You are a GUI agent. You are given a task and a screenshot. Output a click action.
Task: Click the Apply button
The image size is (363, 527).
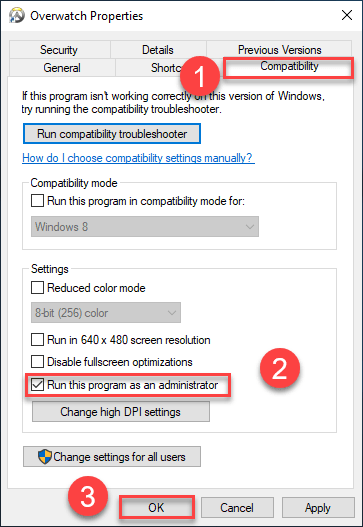click(x=318, y=508)
